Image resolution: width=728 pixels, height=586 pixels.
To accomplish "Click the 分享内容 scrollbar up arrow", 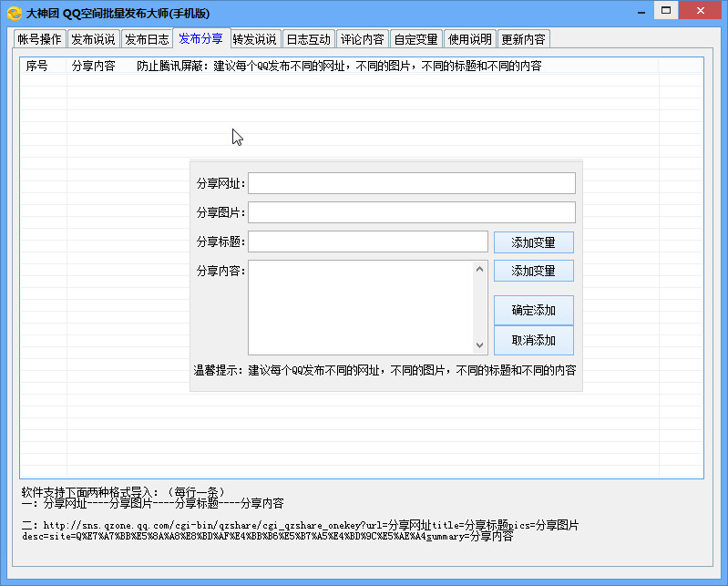I will (480, 269).
